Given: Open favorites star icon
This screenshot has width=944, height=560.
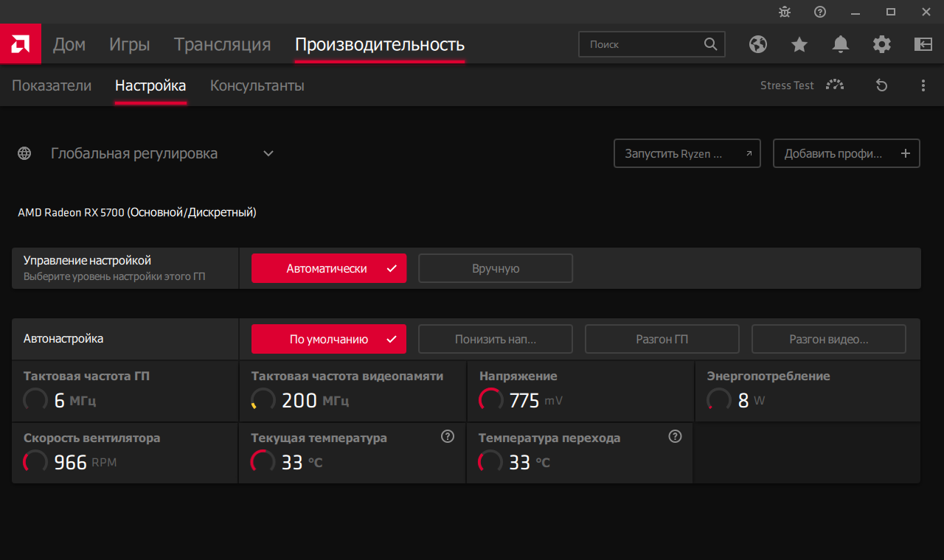Looking at the screenshot, I should 799,44.
